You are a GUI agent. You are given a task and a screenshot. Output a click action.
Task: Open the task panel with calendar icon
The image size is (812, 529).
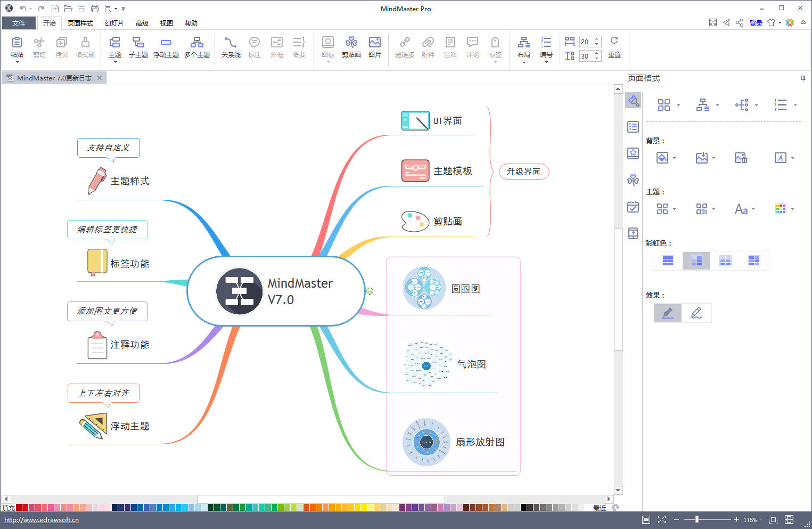pos(633,207)
